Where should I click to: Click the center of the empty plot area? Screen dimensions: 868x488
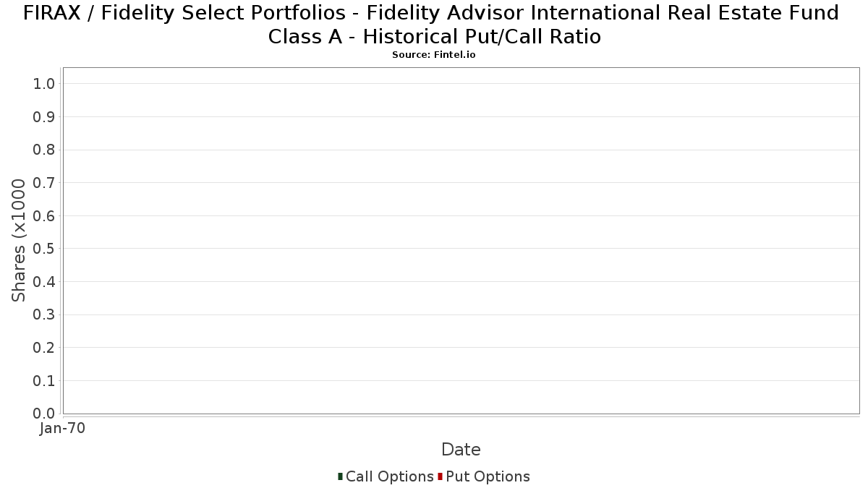pyautogui.click(x=461, y=241)
